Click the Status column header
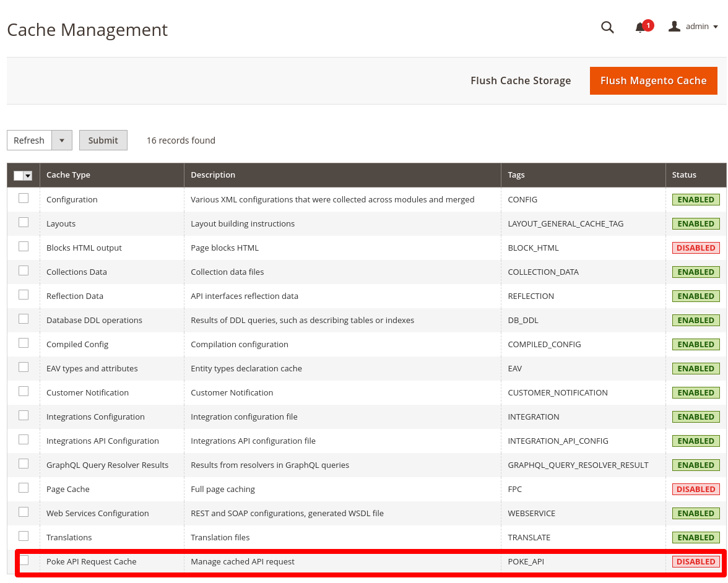 (684, 175)
